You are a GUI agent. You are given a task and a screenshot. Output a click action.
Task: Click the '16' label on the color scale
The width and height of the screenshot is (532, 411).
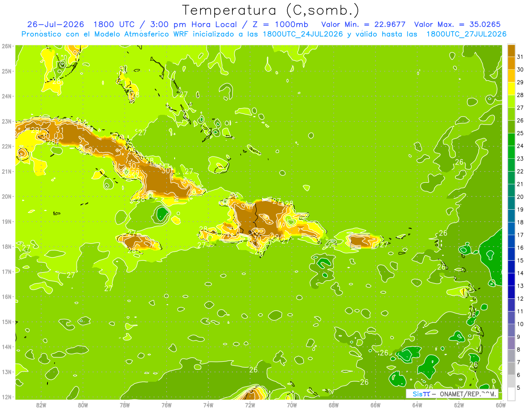click(x=520, y=248)
